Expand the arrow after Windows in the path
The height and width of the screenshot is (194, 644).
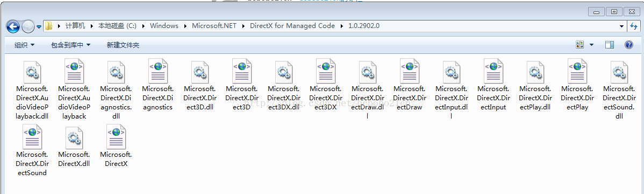point(185,26)
